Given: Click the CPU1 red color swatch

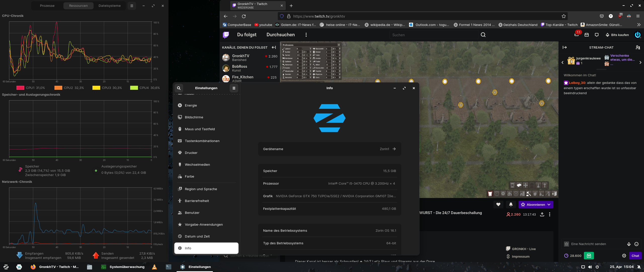Looking at the screenshot, I should 20,88.
